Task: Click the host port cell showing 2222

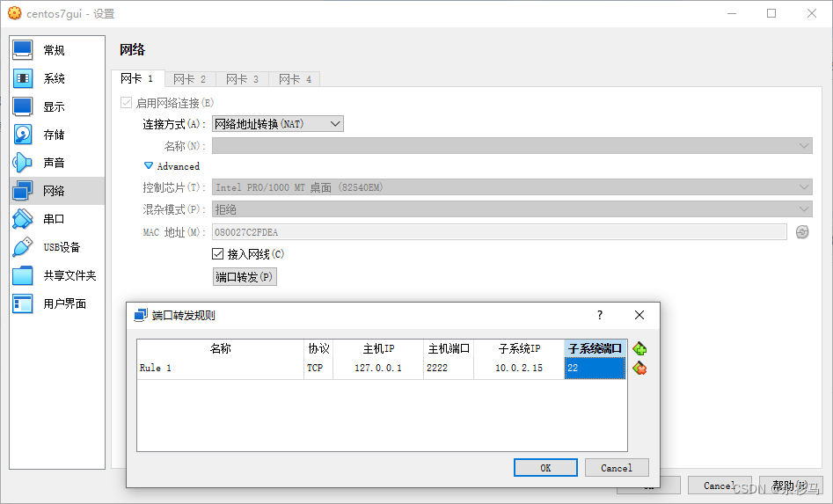Action: tap(448, 369)
